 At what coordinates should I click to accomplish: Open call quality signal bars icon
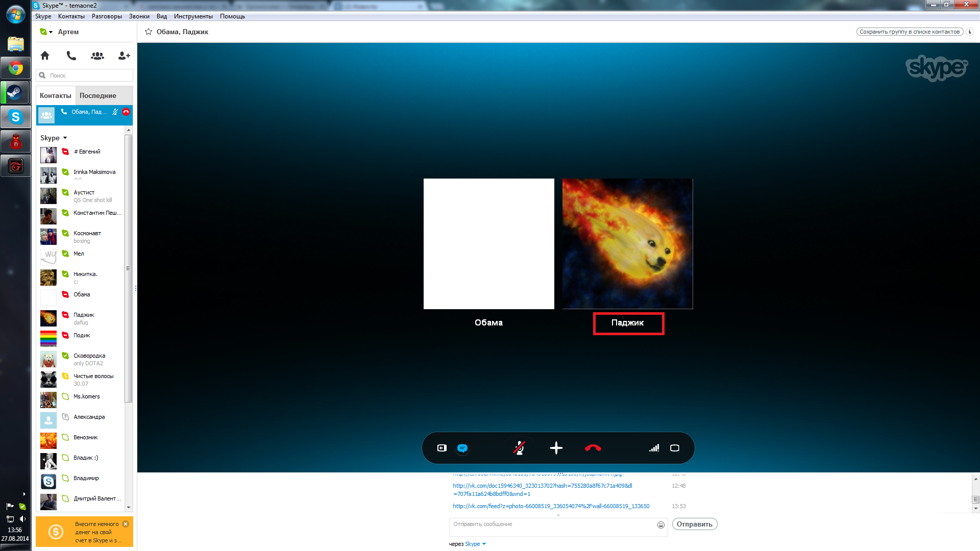[x=654, y=448]
